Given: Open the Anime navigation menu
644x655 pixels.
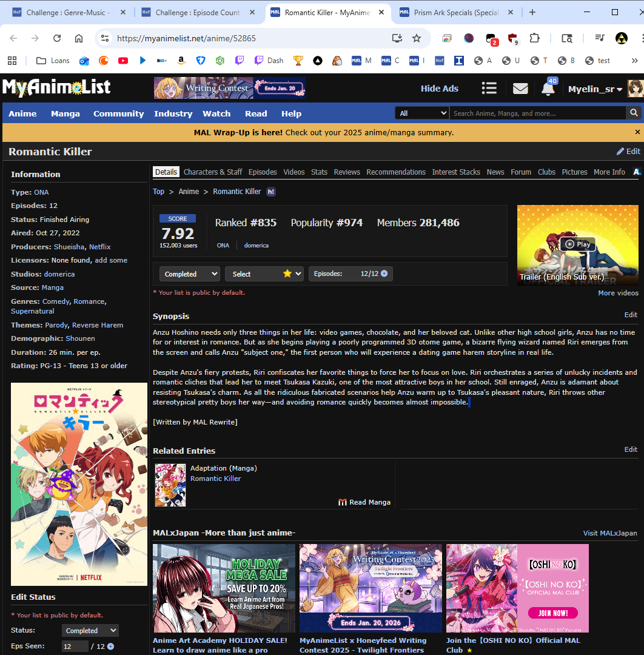Looking at the screenshot, I should pos(22,113).
